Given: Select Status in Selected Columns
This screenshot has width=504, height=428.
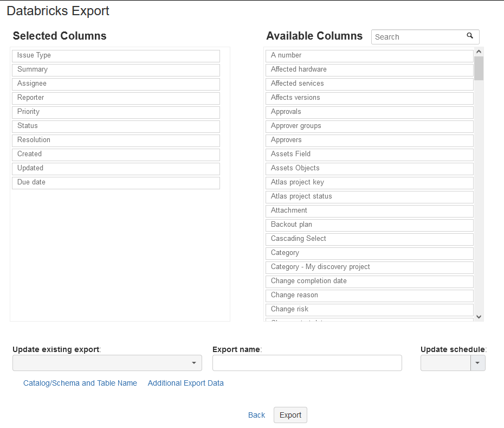Looking at the screenshot, I should [116, 126].
